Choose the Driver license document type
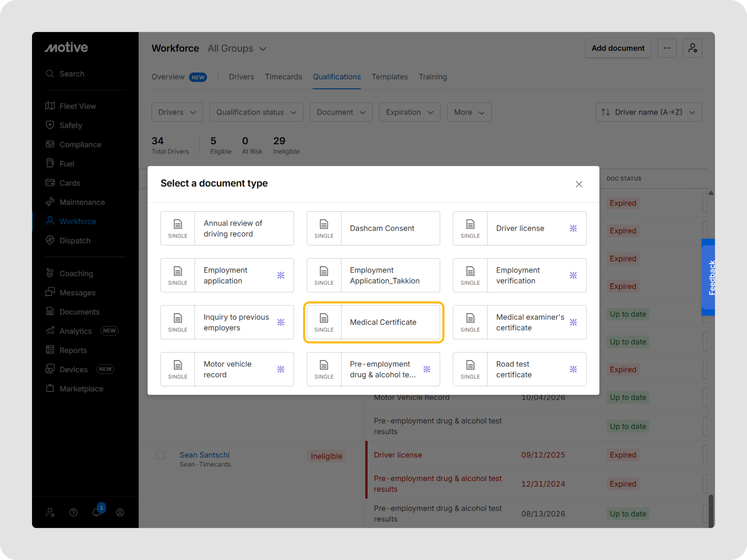 (519, 229)
